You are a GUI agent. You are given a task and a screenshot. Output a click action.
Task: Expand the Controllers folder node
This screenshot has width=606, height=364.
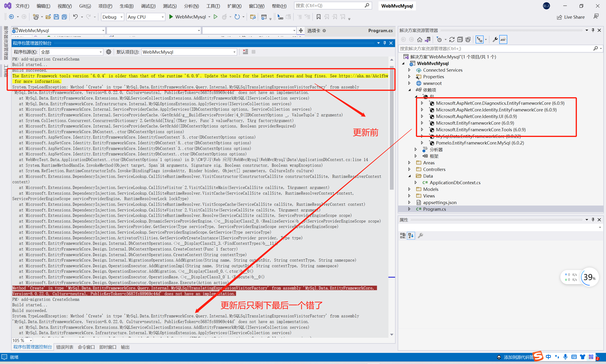(409, 169)
